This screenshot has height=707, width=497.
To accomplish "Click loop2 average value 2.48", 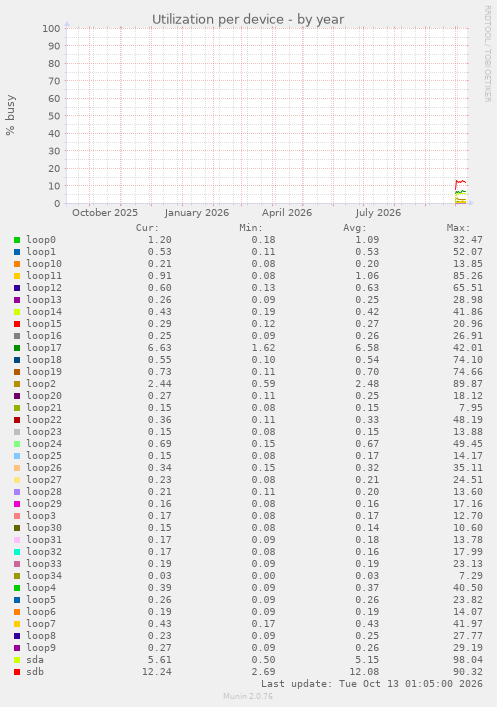I will [367, 384].
